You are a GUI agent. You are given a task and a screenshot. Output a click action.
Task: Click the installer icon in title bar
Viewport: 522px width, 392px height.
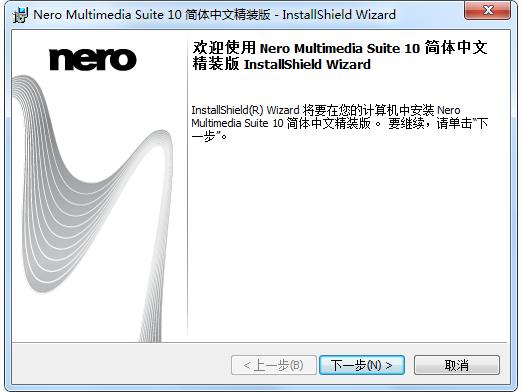click(x=20, y=15)
